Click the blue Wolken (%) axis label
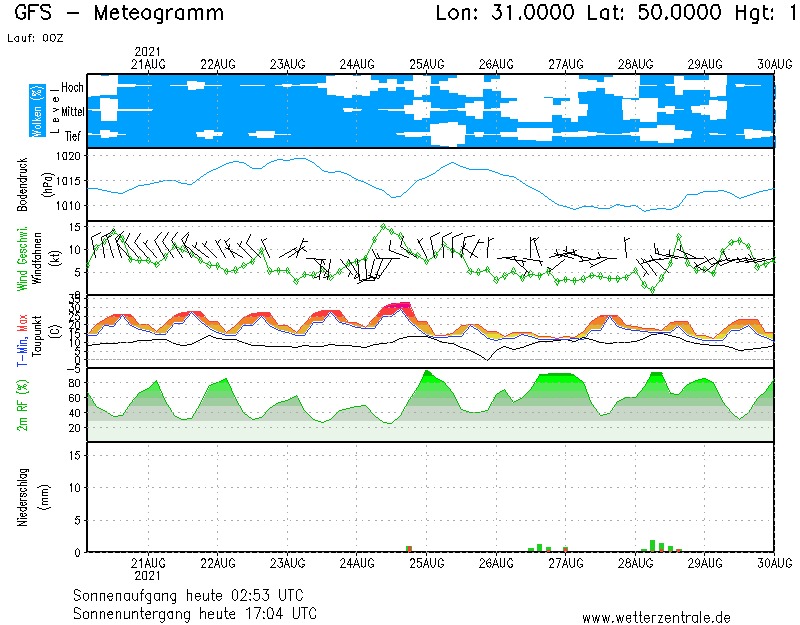Viewport: 800px width, 625px height. coord(38,110)
